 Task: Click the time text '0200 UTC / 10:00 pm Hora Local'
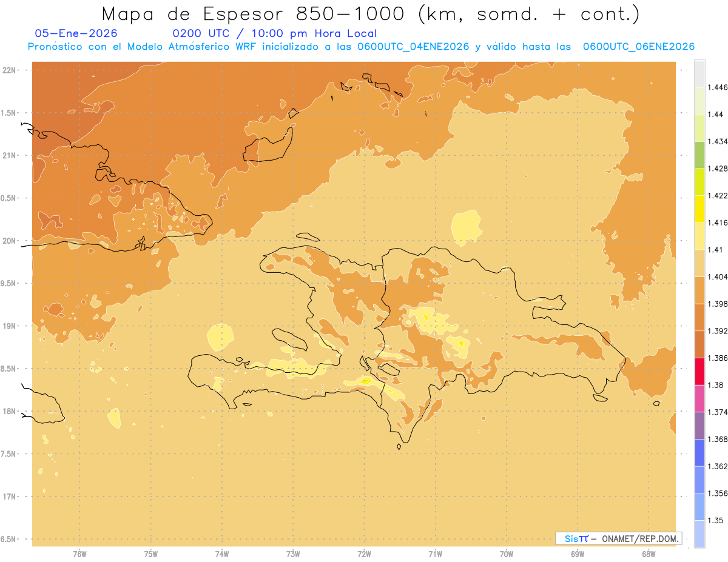click(x=274, y=33)
